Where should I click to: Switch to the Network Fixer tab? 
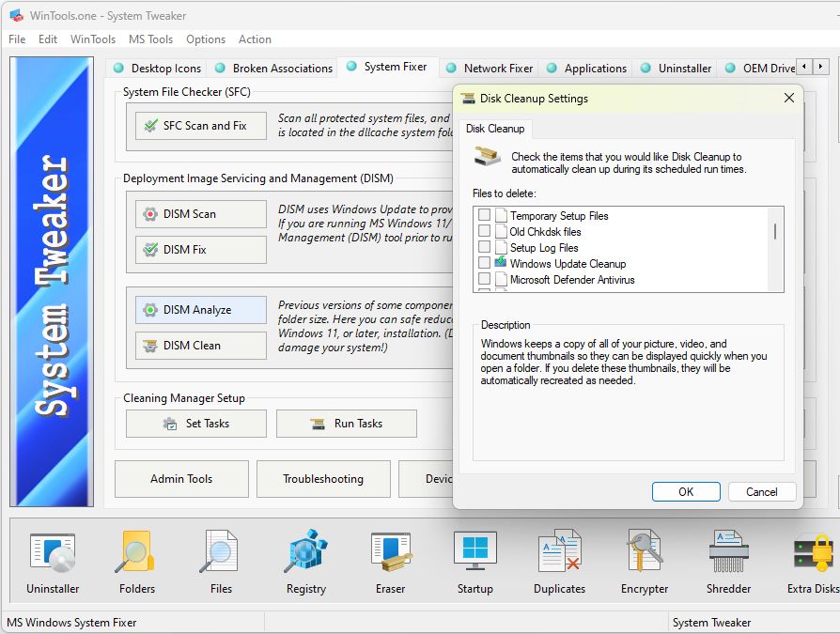click(490, 68)
